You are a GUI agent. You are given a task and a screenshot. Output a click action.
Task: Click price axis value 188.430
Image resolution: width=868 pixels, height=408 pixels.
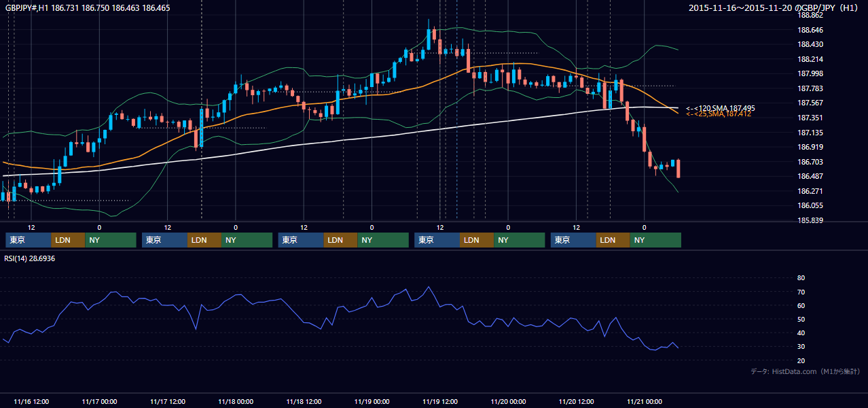tap(810, 45)
